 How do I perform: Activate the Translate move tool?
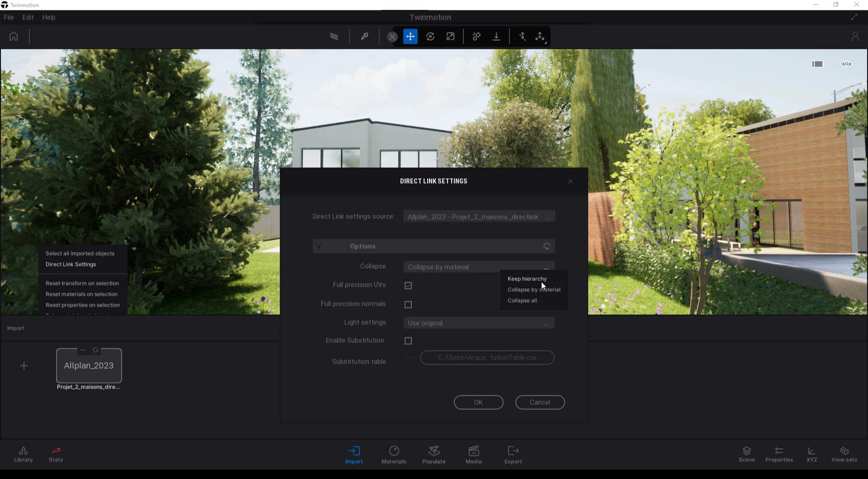[410, 37]
